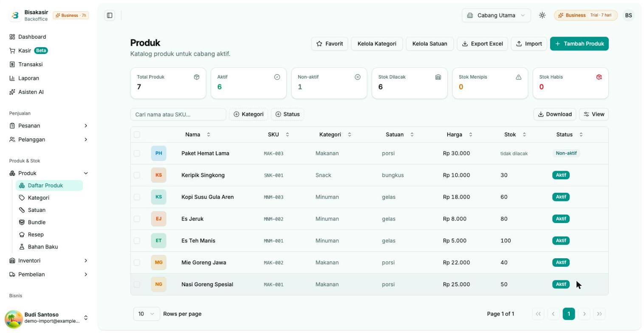Open the Budi Santoso account switcher
This screenshot has height=333, width=644.
[x=47, y=318]
